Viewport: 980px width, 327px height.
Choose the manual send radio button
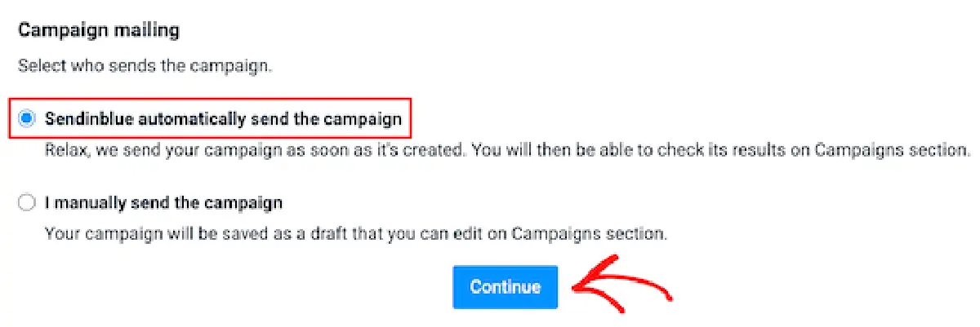coord(27,202)
